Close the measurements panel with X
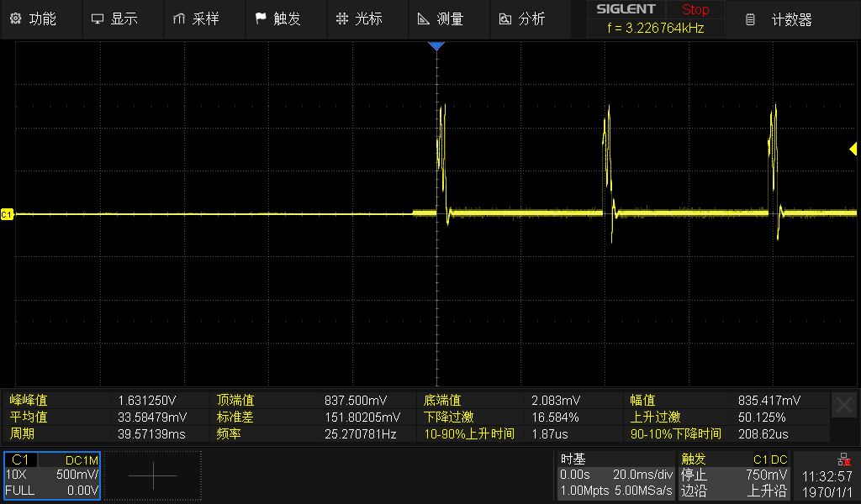Image resolution: width=861 pixels, height=504 pixels. (x=843, y=405)
